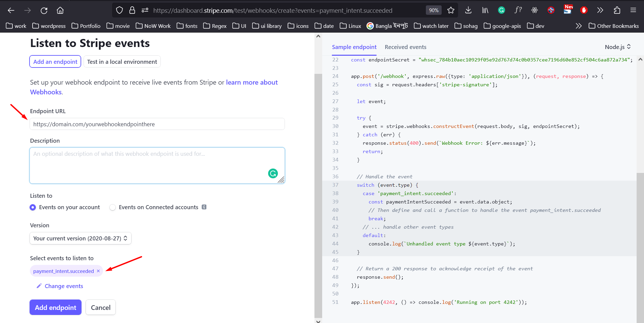
Task: Switch to Sample endpoint tab
Action: point(354,47)
